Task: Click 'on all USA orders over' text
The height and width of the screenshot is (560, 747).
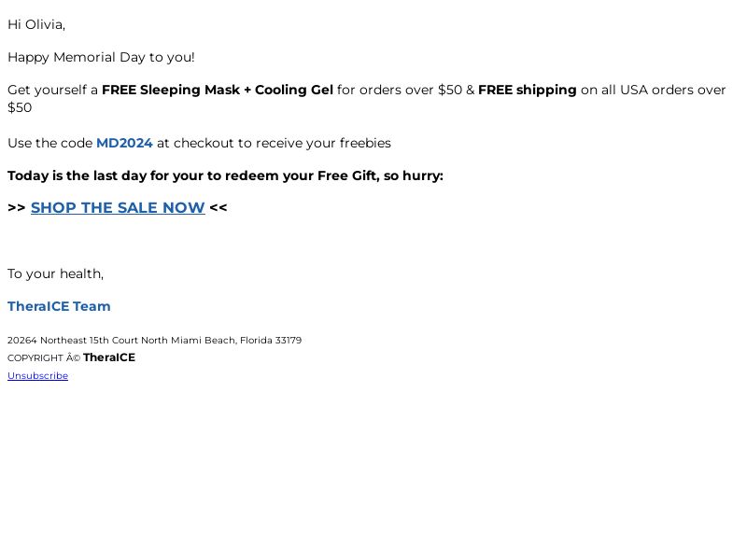Action: click(x=653, y=90)
